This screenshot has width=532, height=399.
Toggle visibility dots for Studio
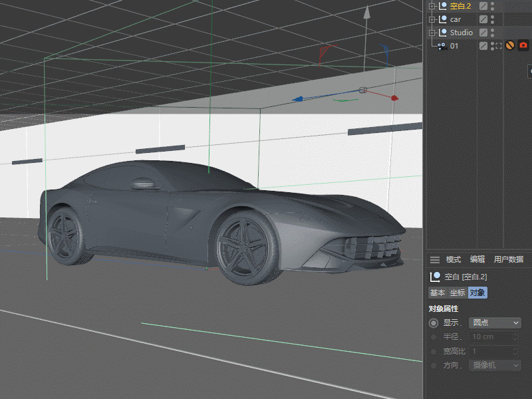coord(492,32)
